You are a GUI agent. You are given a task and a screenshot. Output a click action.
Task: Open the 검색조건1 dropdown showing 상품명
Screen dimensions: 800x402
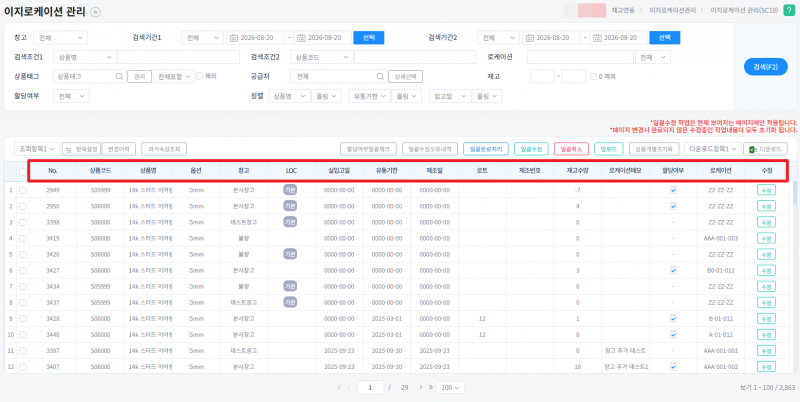(x=85, y=57)
